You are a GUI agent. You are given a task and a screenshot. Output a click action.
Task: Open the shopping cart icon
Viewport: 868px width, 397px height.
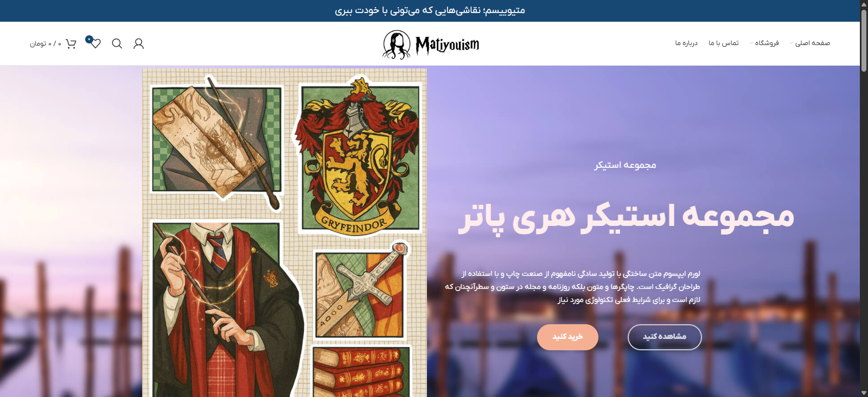71,43
